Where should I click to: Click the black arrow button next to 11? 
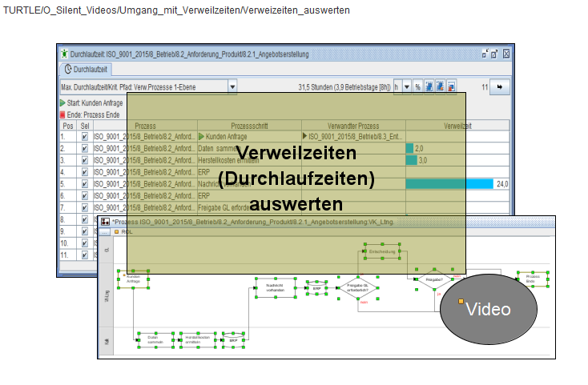click(x=500, y=87)
